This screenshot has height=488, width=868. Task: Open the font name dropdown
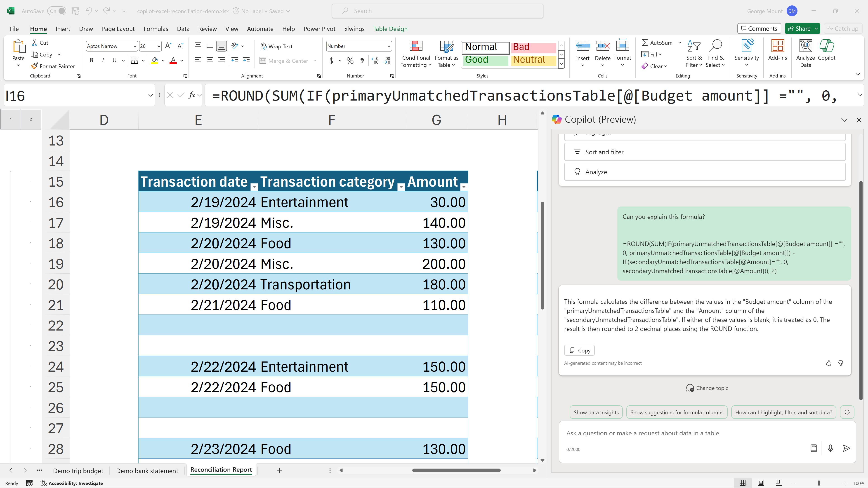[x=135, y=47]
